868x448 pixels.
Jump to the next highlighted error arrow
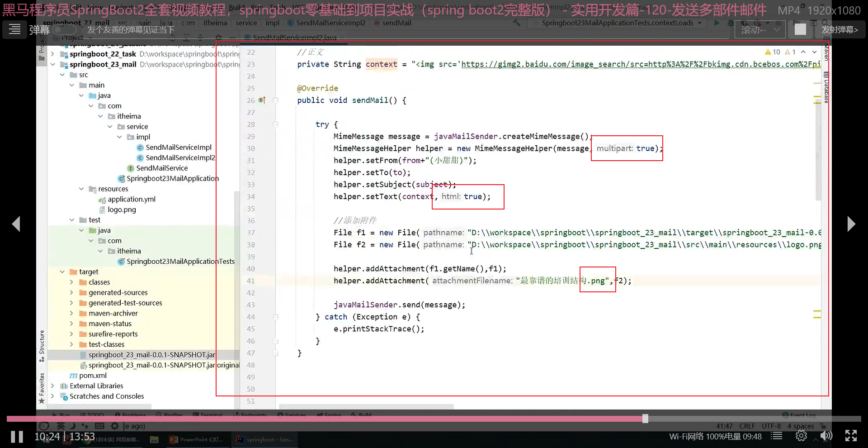(814, 52)
